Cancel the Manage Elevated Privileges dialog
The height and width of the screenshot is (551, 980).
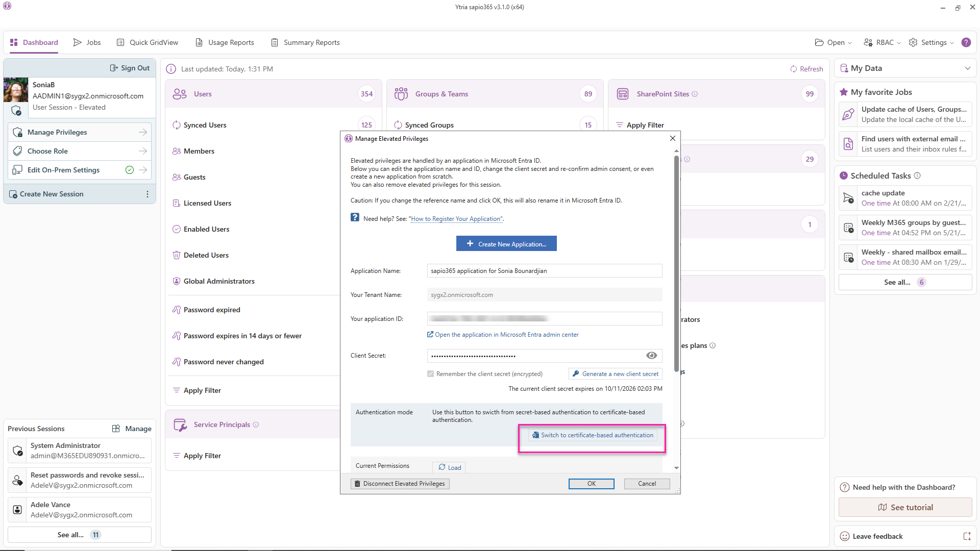pyautogui.click(x=647, y=484)
